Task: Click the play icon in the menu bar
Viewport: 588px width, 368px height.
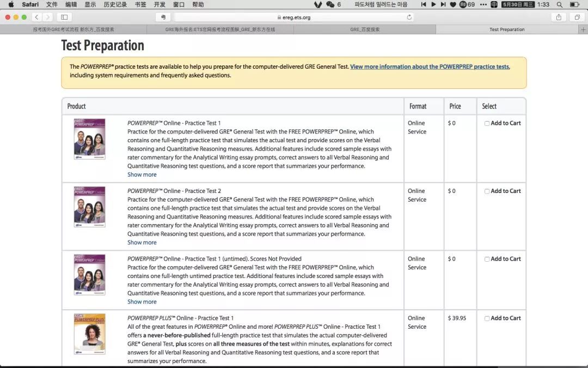Action: tap(433, 4)
